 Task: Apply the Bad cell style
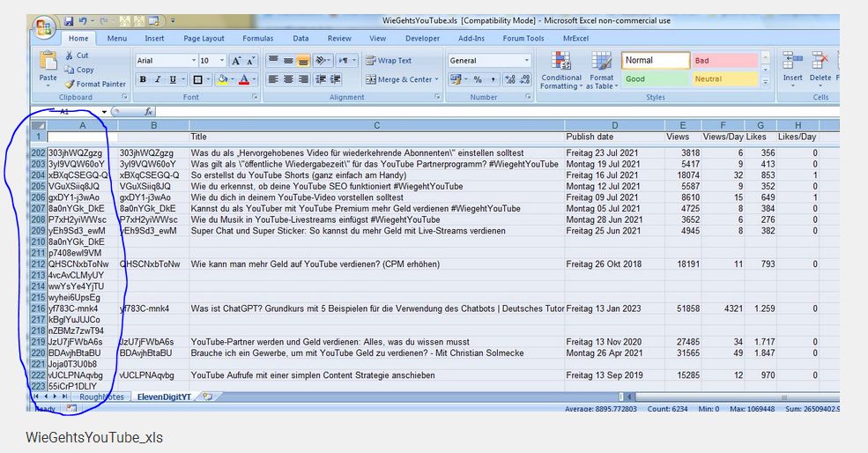coord(724,60)
